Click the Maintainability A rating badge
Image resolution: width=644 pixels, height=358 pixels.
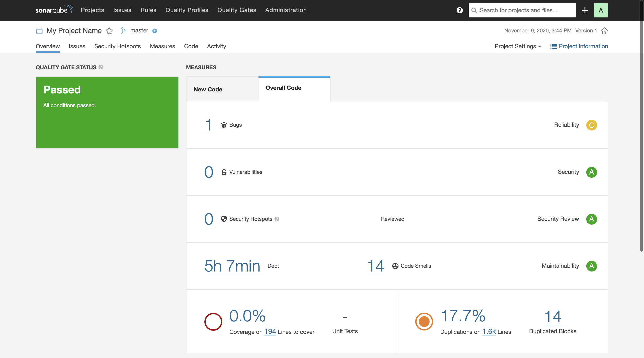tap(591, 266)
